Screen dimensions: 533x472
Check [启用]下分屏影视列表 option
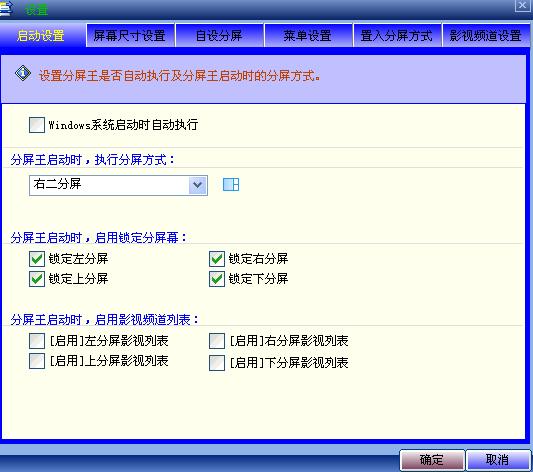click(217, 363)
